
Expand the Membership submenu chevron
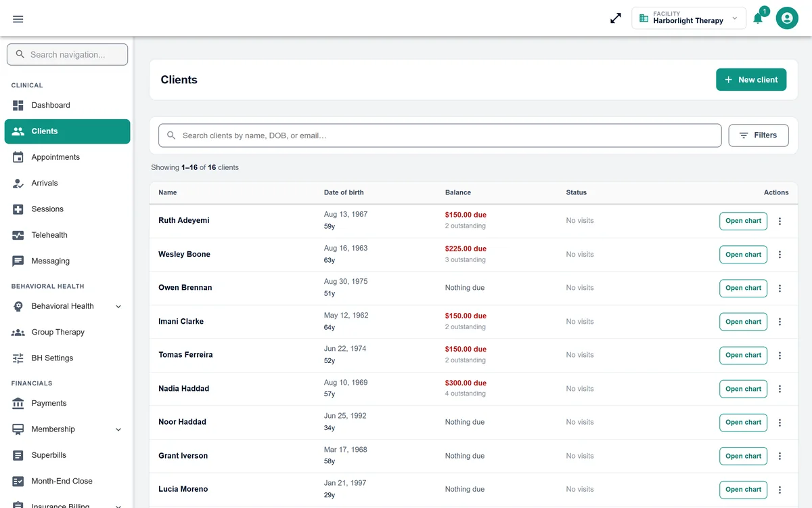tap(118, 429)
